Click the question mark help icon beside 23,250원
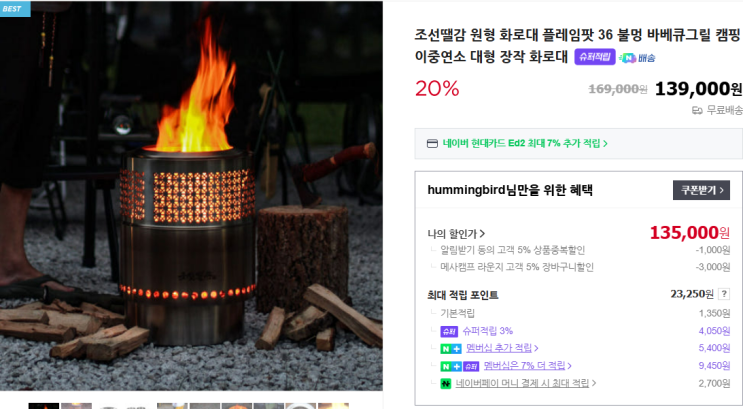 pos(724,294)
